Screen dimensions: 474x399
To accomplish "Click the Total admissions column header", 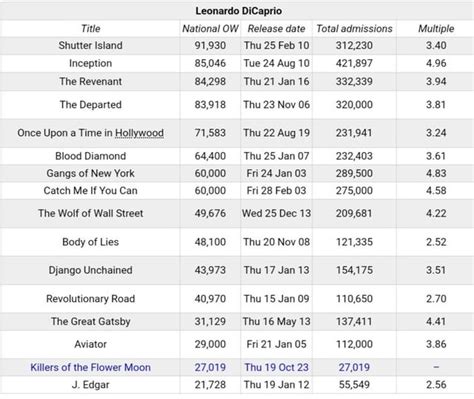I will click(x=354, y=29).
